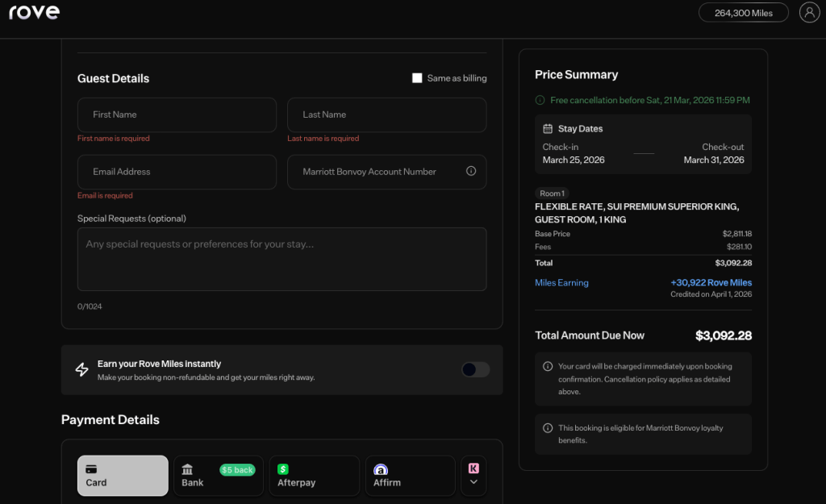The width and height of the screenshot is (826, 504).
Task: Enable the Earn Rove Miles instantly toggle
Action: point(475,369)
